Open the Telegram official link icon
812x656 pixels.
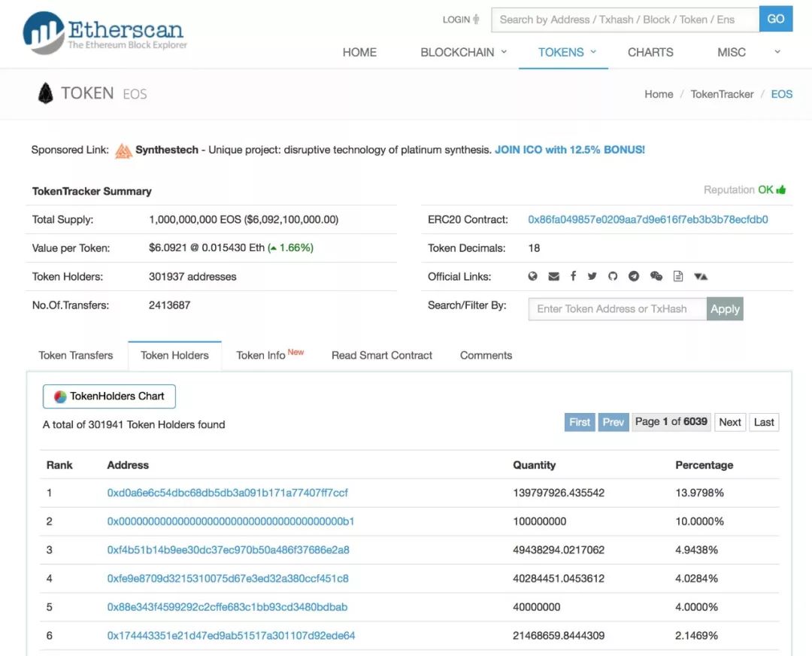pos(634,276)
